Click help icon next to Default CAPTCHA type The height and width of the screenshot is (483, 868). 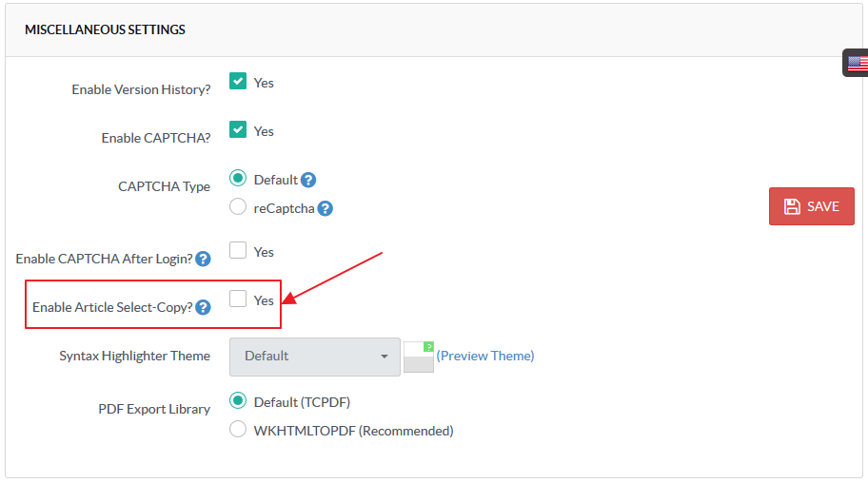pos(308,180)
